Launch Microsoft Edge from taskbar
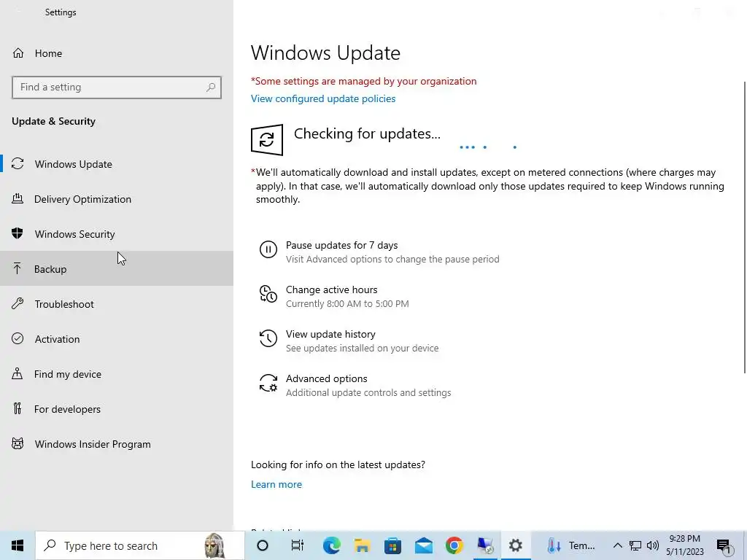The image size is (747, 560). click(x=332, y=545)
